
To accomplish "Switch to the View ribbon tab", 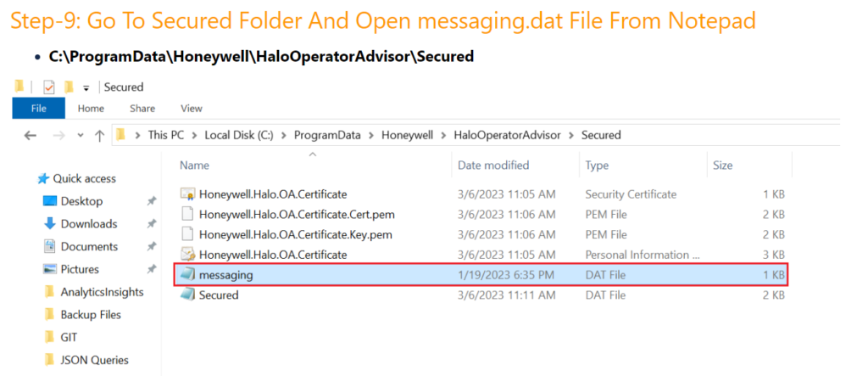I will 192,108.
